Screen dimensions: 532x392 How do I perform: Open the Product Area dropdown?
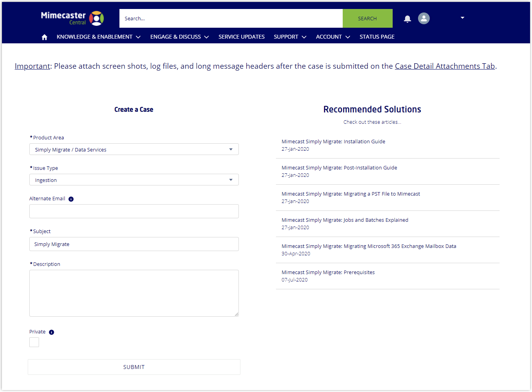[134, 150]
